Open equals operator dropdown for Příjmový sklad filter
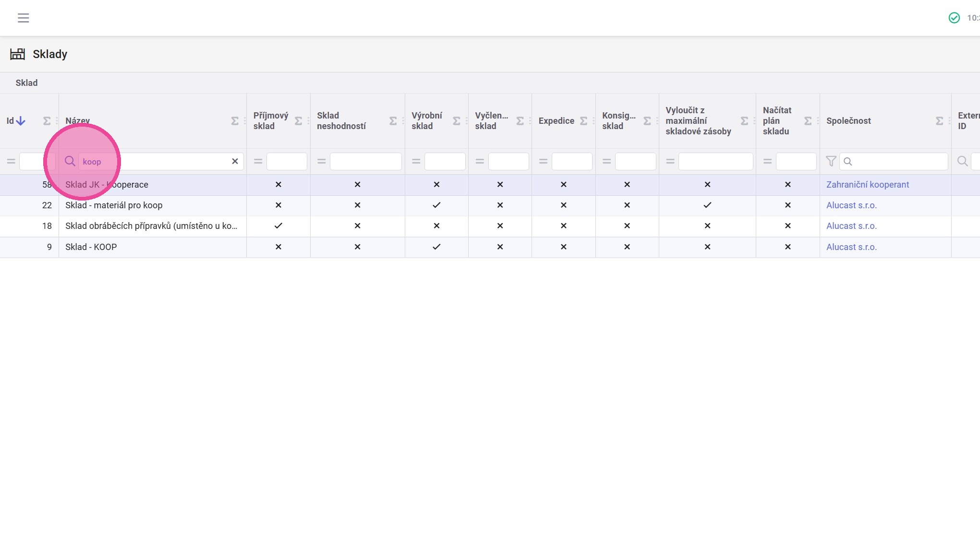 (x=258, y=161)
